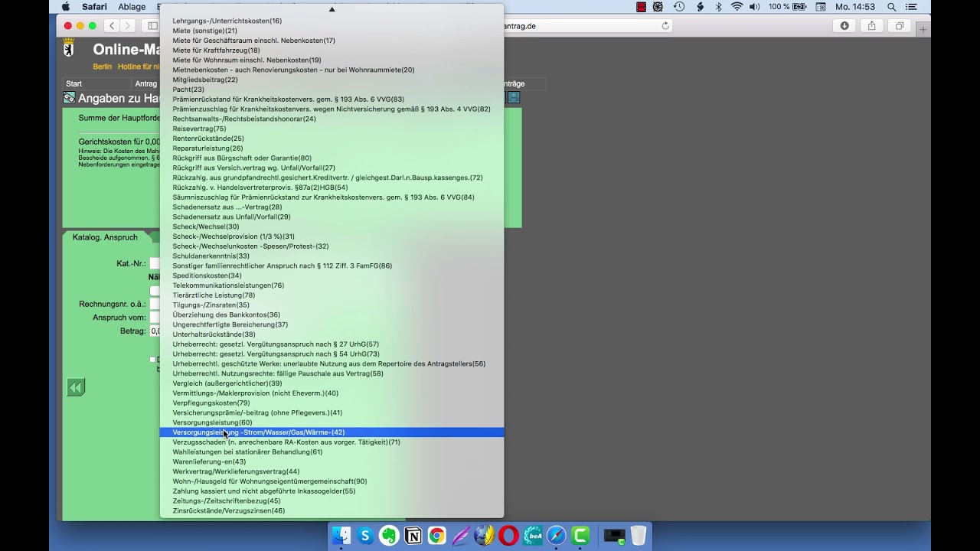980x551 pixels.
Task: Select Lehrgangs-/Unterrichtskosten(16)
Action: coord(332,21)
